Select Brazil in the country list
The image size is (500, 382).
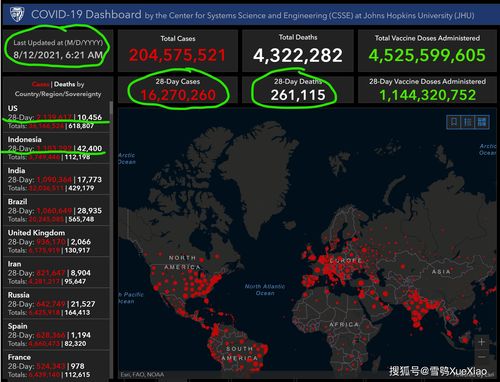[x=56, y=210]
